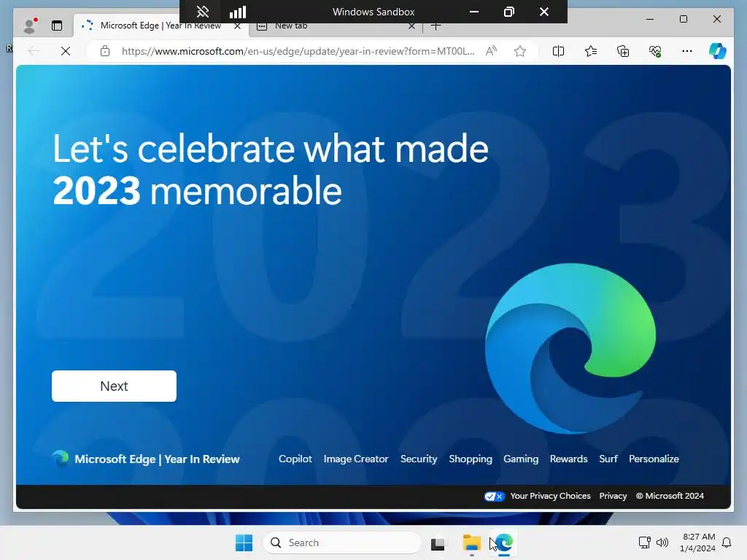Restore the Windows Sandbox window
Screen dimensions: 747x560
point(509,12)
